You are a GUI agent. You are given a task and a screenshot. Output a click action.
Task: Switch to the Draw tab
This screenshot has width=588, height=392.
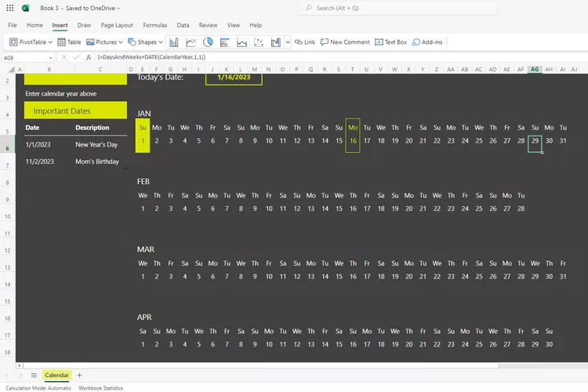click(x=84, y=25)
